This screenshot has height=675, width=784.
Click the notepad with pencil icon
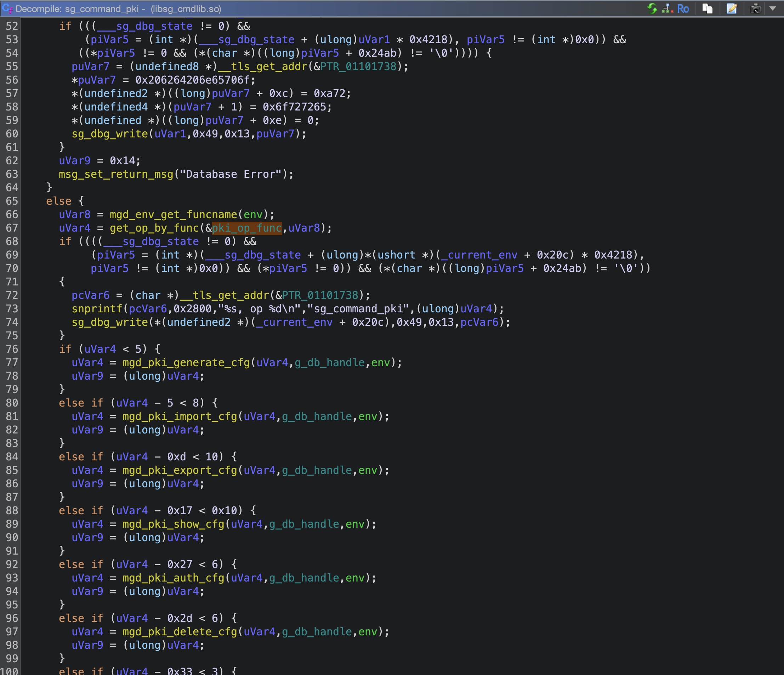coord(731,8)
